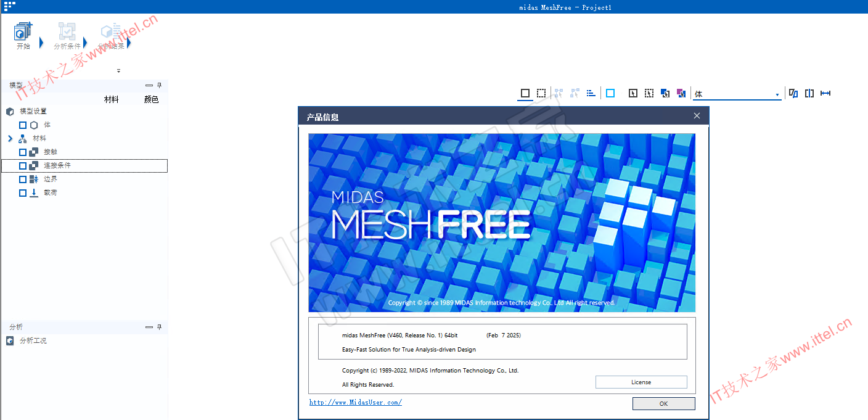Choose the dashed box cursor pick tool

(649, 93)
